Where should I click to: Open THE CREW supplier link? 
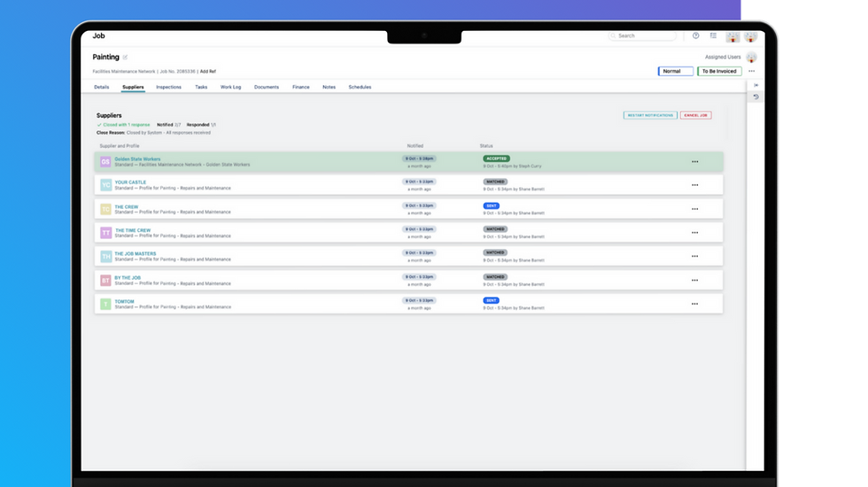click(126, 206)
